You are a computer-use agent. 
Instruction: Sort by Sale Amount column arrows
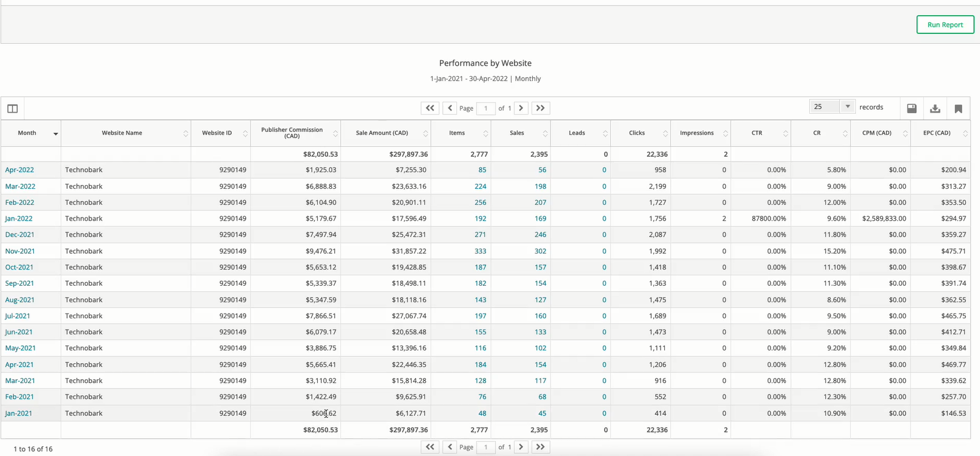[x=425, y=133]
